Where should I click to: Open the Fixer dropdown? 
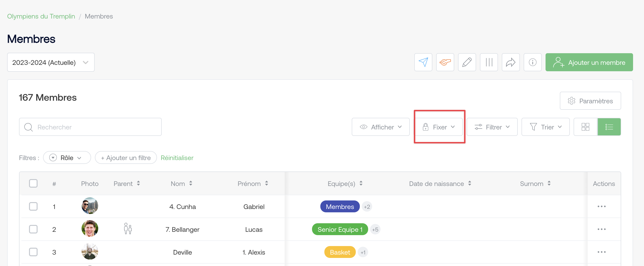point(439,127)
